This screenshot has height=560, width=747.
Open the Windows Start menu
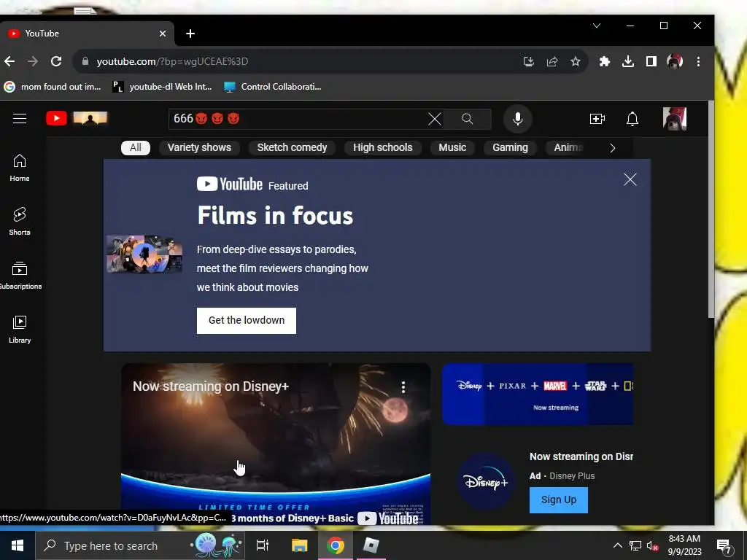[18, 545]
